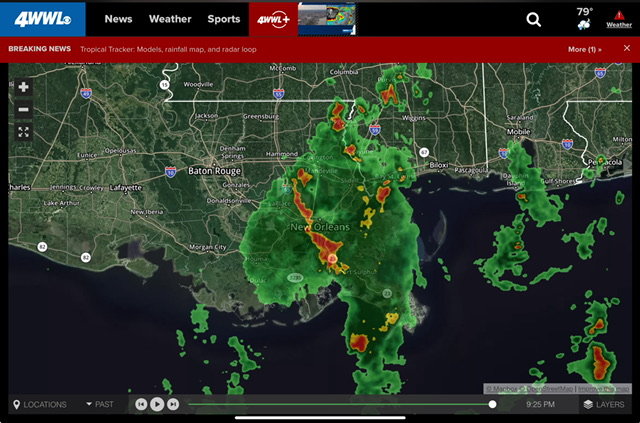
Task: Open the 4WWL+ streaming button
Action: 273,19
